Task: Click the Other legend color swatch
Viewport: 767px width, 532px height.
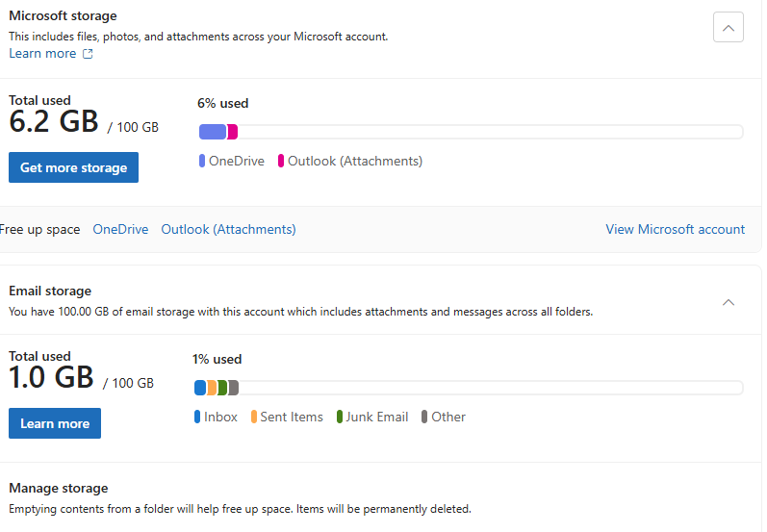Action: [424, 417]
